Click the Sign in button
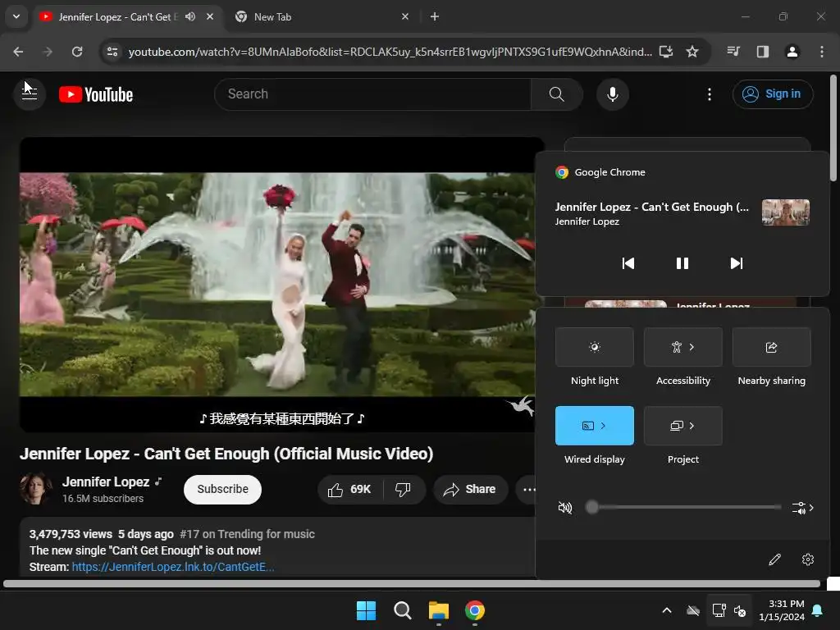The image size is (840, 630). [773, 94]
